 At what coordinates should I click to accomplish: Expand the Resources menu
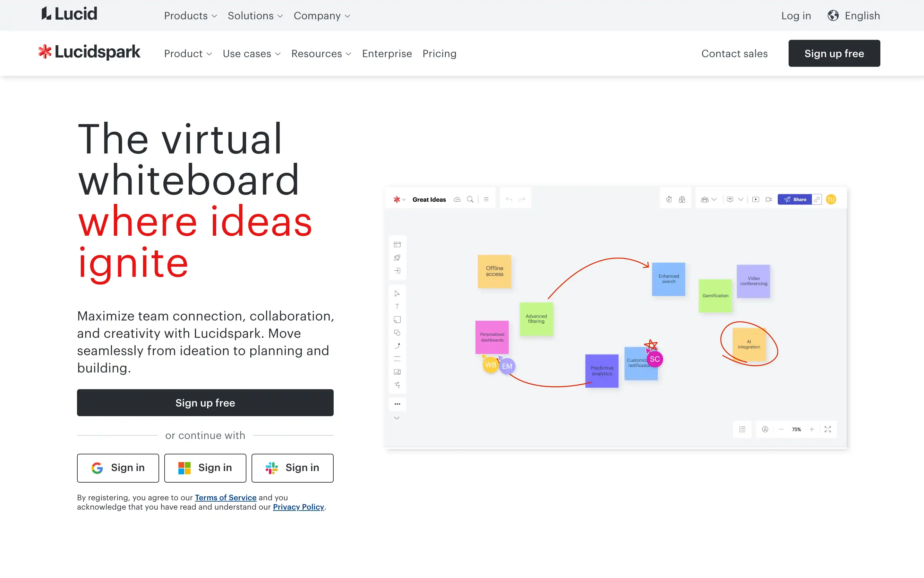pyautogui.click(x=321, y=54)
